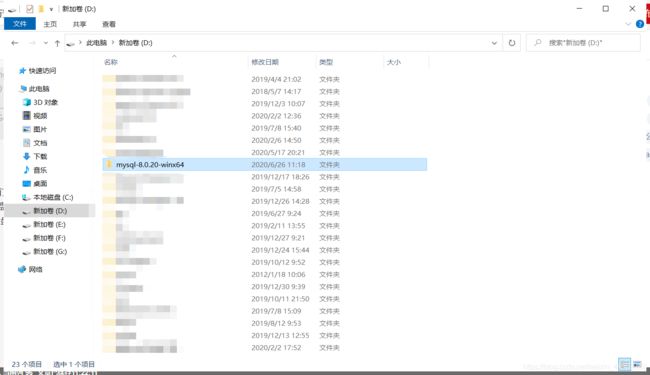Viewport: 650px width, 375px height.
Task: Select the row dated 2020/2/2 17:52
Action: point(265,348)
